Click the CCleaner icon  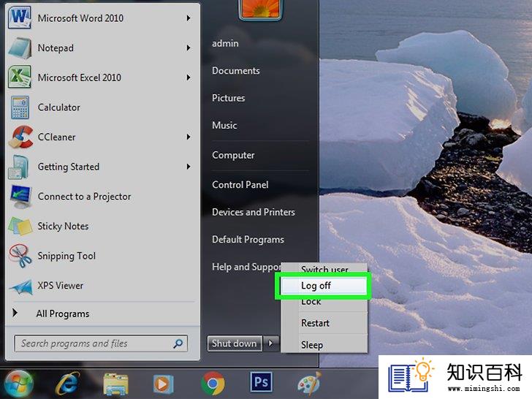20,137
